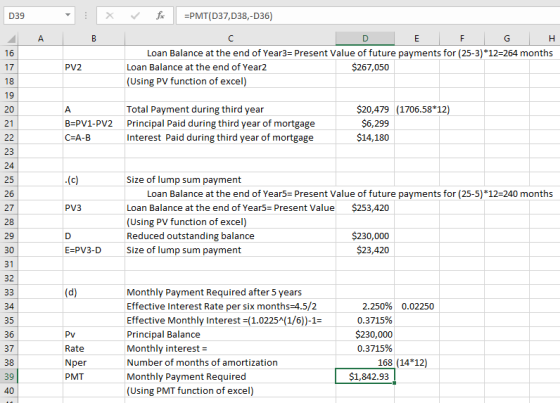Screen dimensions: 560x403
Task: Select column F header
Action: [462, 39]
